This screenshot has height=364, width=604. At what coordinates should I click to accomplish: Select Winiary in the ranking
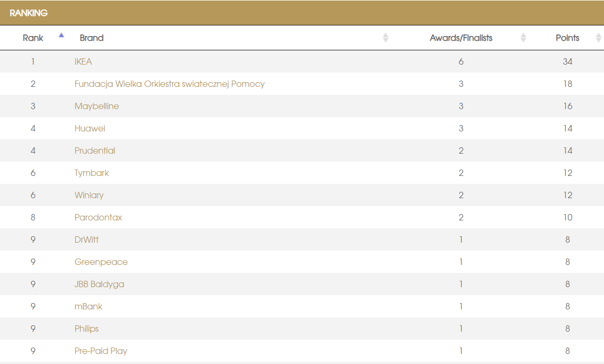click(x=89, y=195)
